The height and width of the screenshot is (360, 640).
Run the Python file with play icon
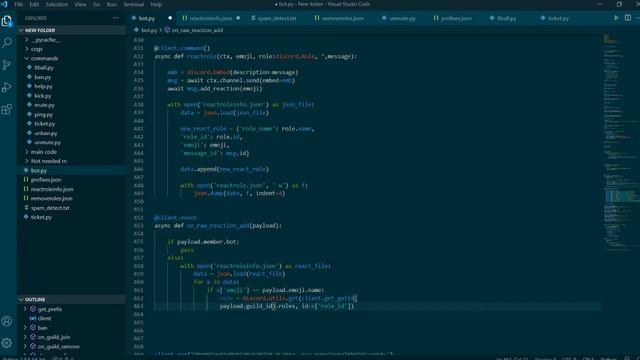[616, 18]
